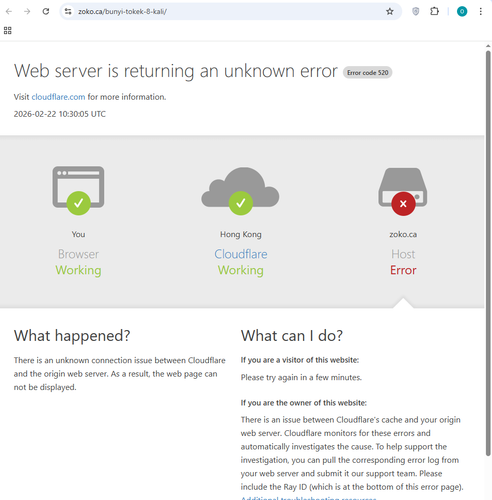Click the Cloudflare cloud icon
492x500 pixels.
[x=240, y=190]
